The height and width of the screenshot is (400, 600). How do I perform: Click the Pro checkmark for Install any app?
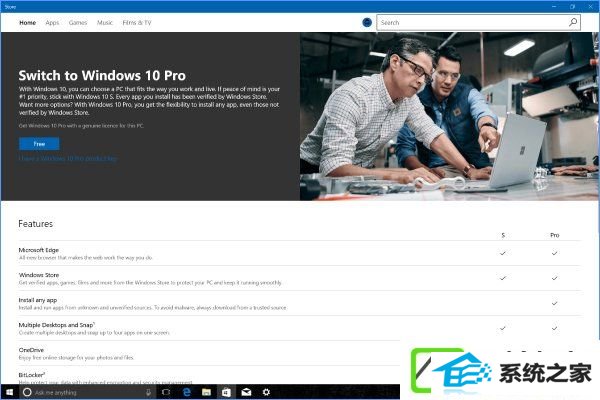pyautogui.click(x=554, y=303)
